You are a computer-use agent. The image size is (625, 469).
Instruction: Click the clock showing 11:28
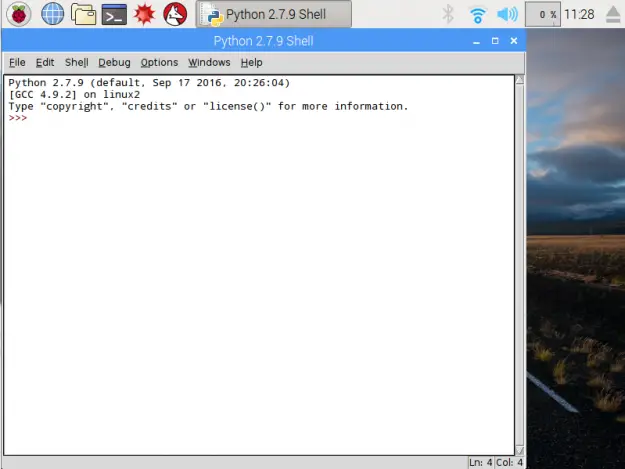579,14
